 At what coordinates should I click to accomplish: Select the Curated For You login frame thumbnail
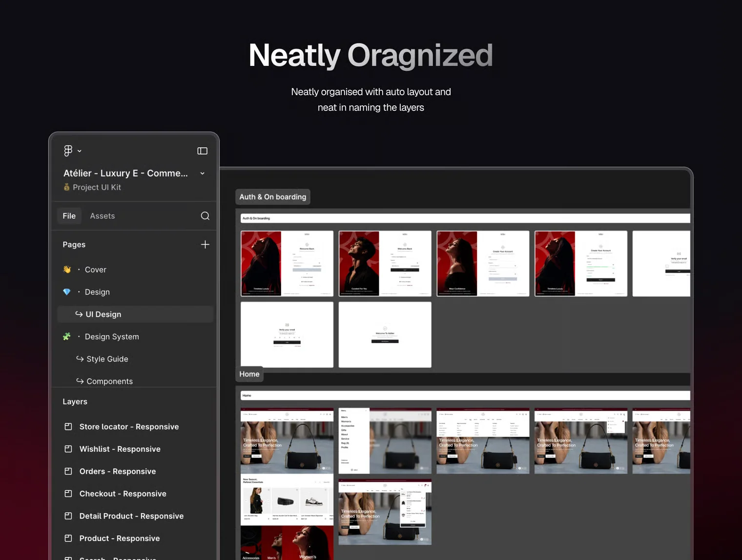[385, 263]
